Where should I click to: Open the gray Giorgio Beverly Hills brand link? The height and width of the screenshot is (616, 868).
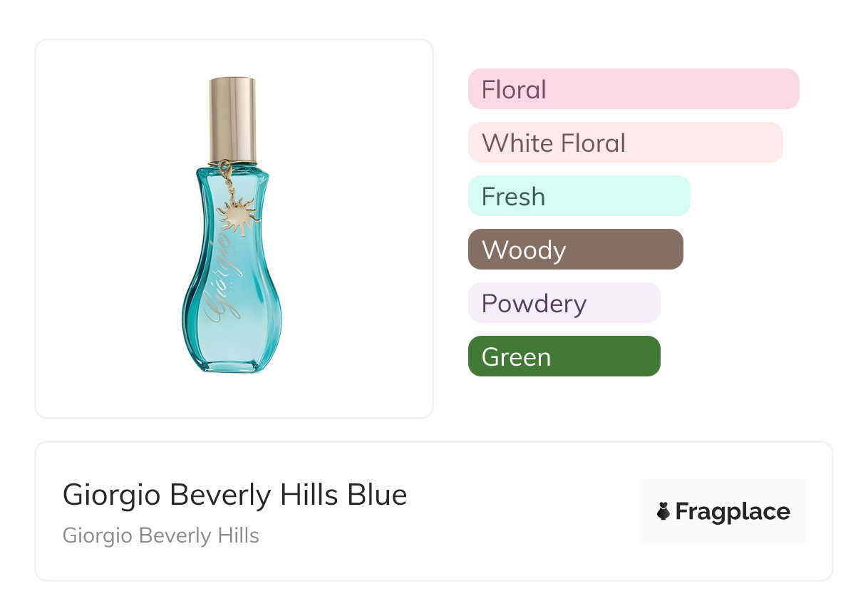coord(160,535)
